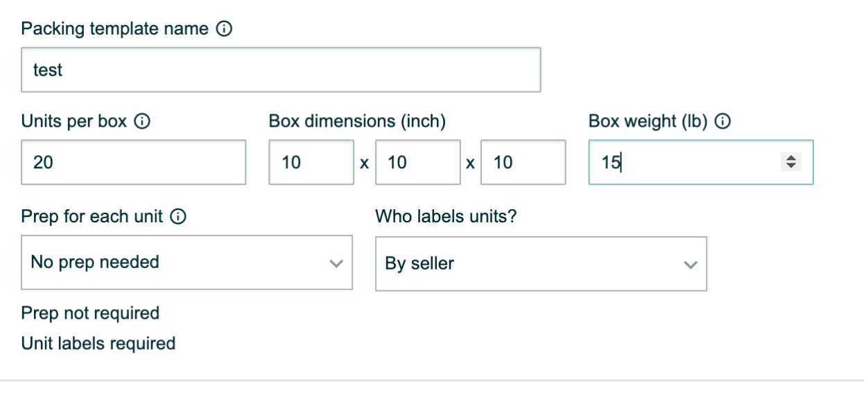Click the info icon next to Units per box
This screenshot has height=399, width=868.
click(142, 122)
